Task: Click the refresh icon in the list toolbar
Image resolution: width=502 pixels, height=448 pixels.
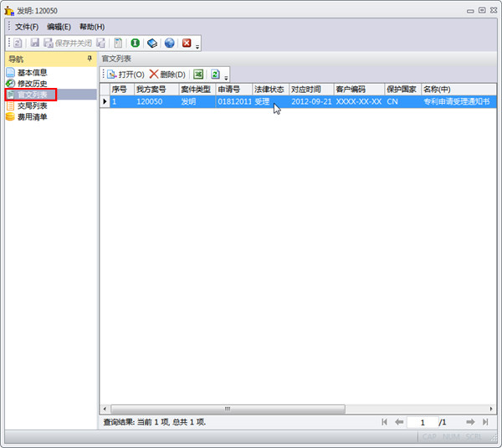Action: point(216,75)
